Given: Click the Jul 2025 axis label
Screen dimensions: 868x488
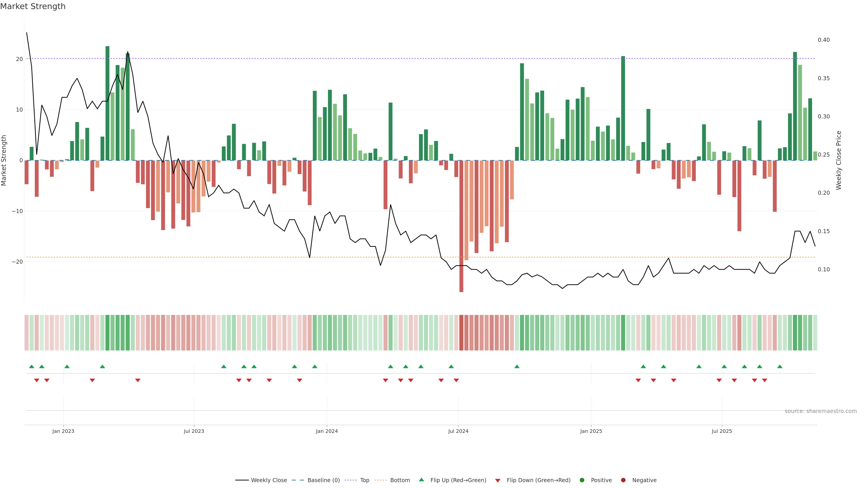Looking at the screenshot, I should point(722,431).
